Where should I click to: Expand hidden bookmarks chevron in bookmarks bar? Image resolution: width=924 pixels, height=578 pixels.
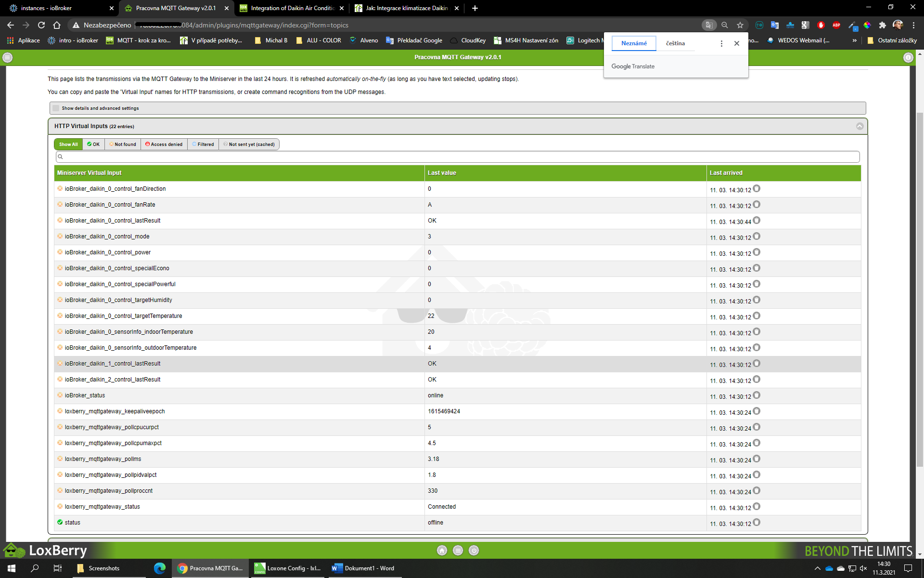(854, 40)
